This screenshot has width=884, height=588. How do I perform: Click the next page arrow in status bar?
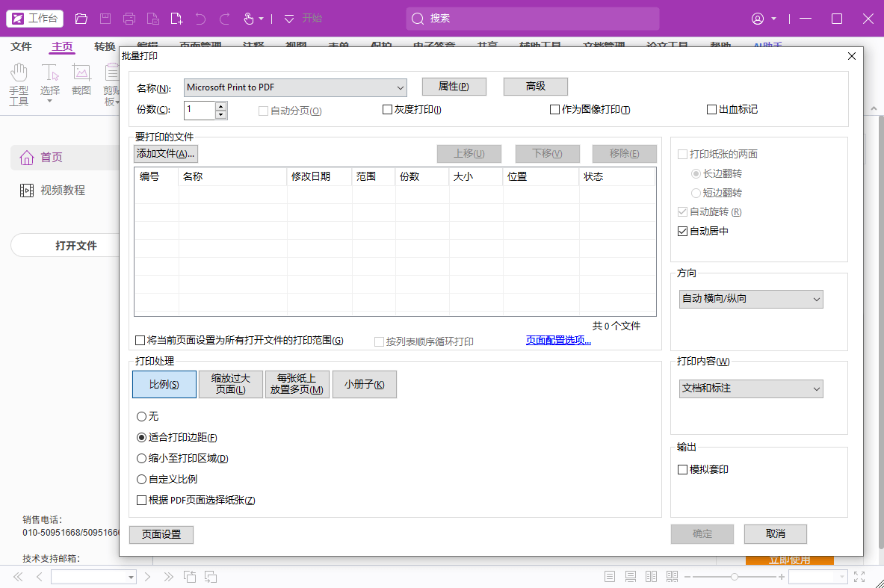click(148, 577)
